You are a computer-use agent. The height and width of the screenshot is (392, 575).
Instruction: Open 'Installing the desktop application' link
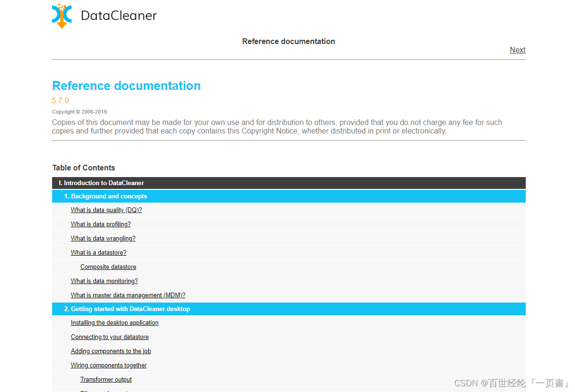point(115,323)
